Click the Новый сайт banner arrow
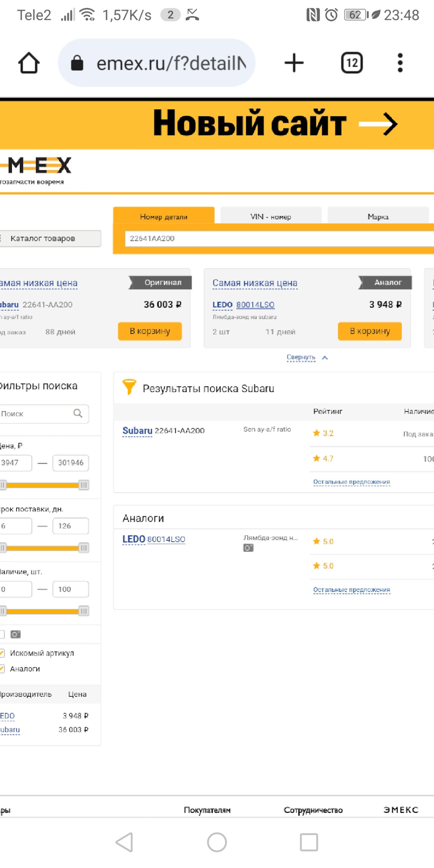The height and width of the screenshot is (868, 434). (379, 124)
